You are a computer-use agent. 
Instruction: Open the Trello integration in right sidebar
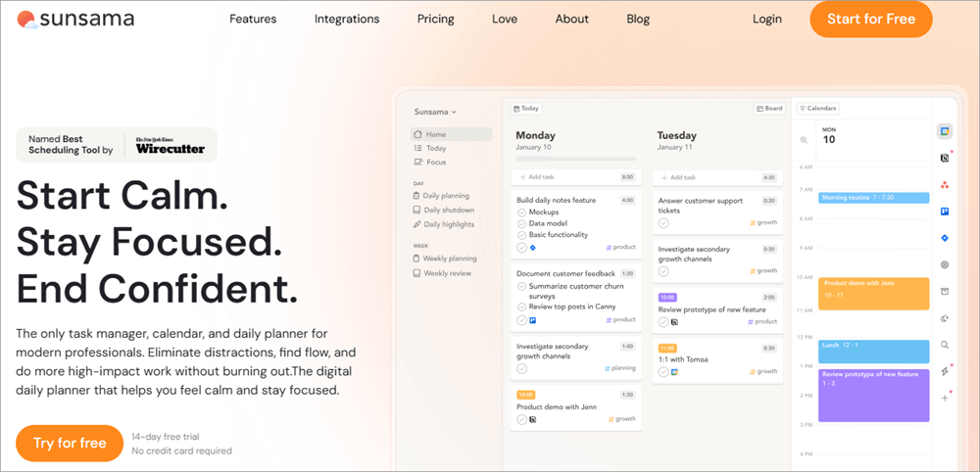point(945,212)
